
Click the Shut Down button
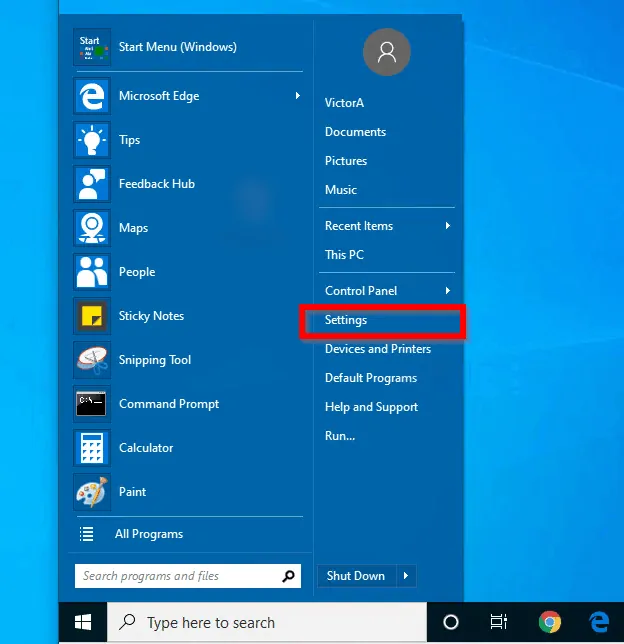coord(356,575)
